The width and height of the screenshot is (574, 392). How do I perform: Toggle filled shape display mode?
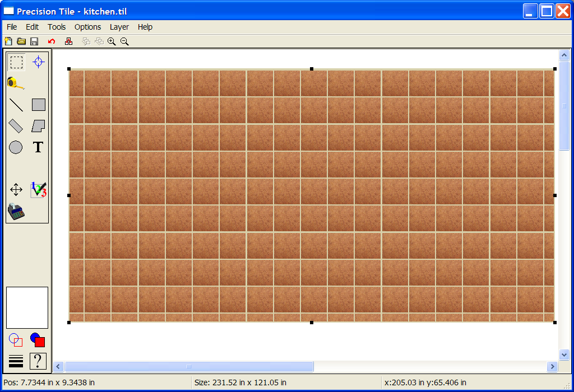pos(38,340)
